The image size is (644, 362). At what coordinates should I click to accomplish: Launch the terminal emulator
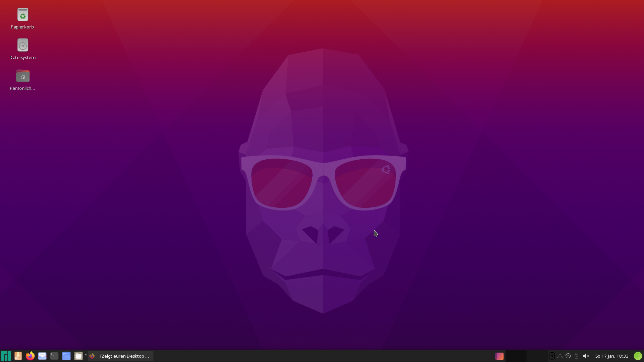[54, 356]
